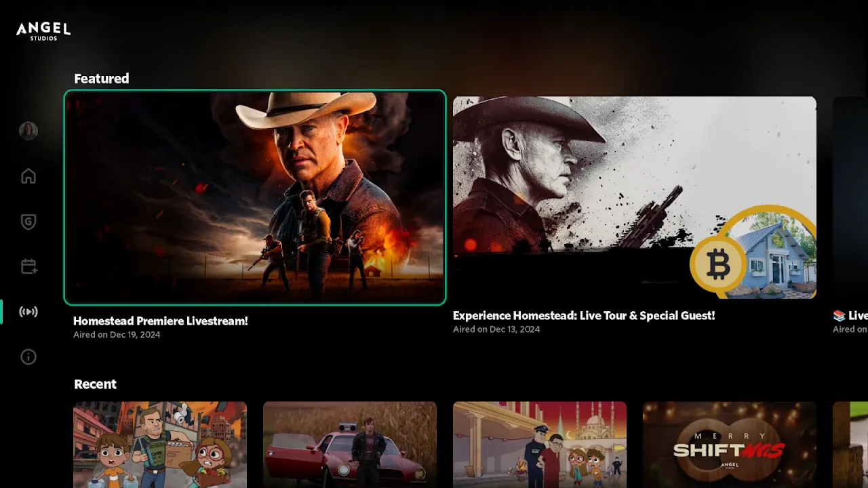Viewport: 868px width, 488px height.
Task: Open the Guild shield icon in sidebar
Action: 28,222
